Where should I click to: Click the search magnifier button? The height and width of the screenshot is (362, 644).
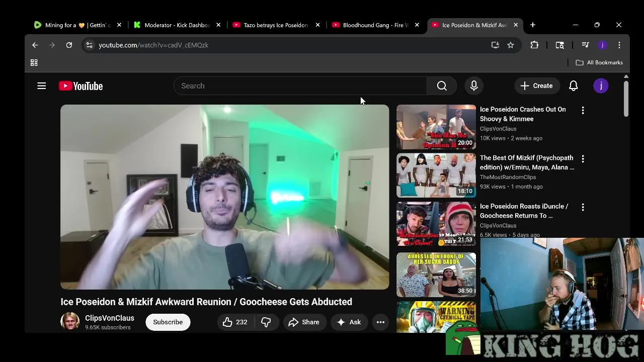pyautogui.click(x=442, y=86)
